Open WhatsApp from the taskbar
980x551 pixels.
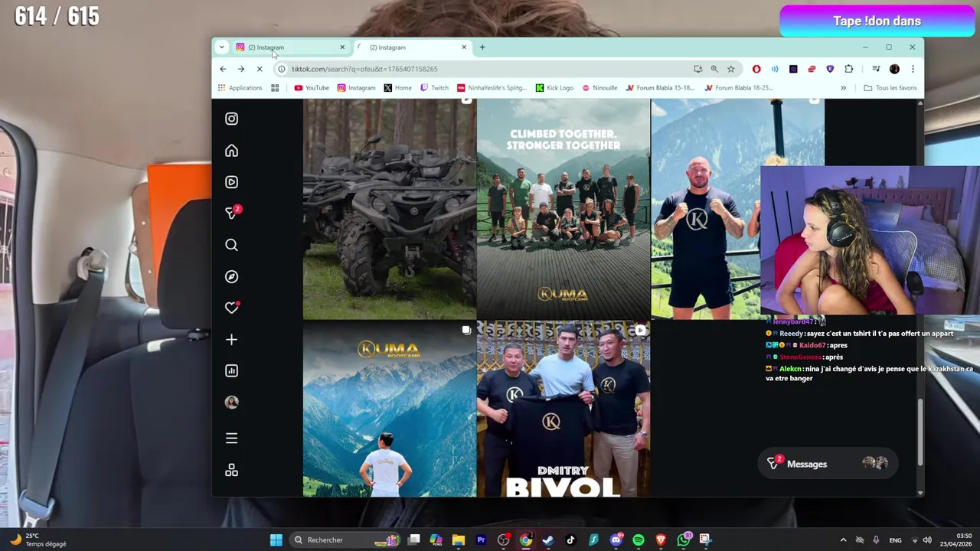click(684, 540)
